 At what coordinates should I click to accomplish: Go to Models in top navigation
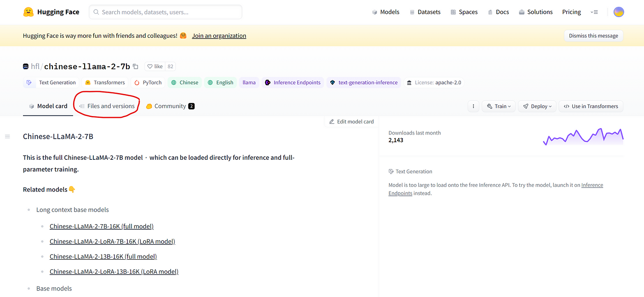point(385,12)
